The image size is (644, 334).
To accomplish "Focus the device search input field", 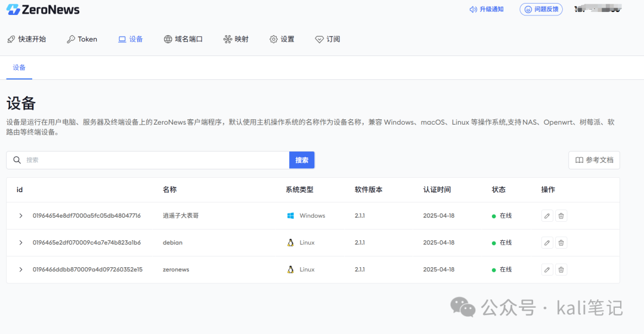I will tap(155, 160).
